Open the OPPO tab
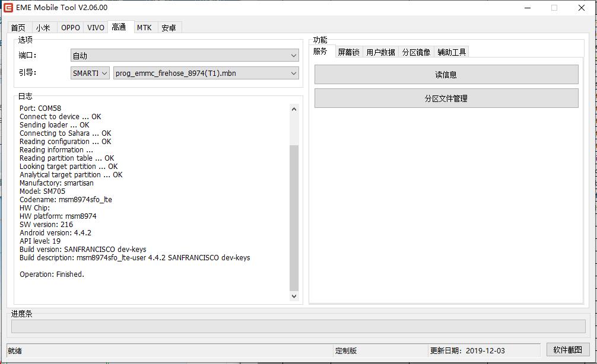The image size is (597, 364). point(71,28)
